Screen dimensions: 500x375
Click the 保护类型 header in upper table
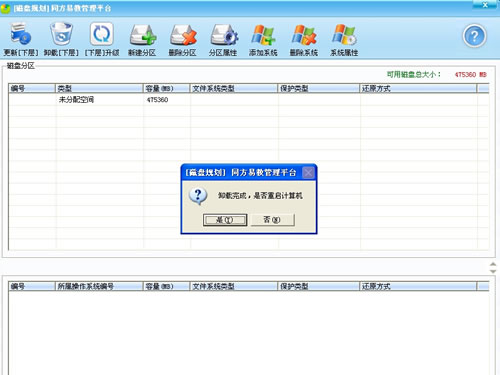pos(319,88)
